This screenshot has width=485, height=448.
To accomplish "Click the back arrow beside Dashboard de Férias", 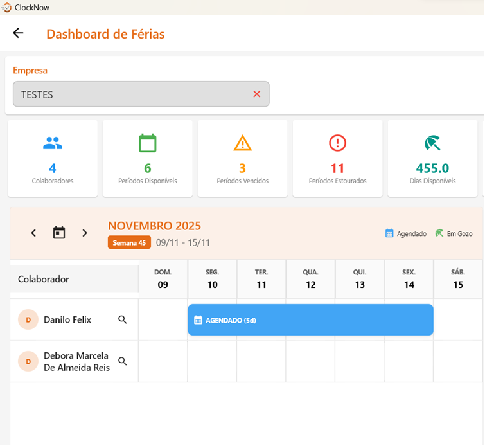I will [18, 33].
